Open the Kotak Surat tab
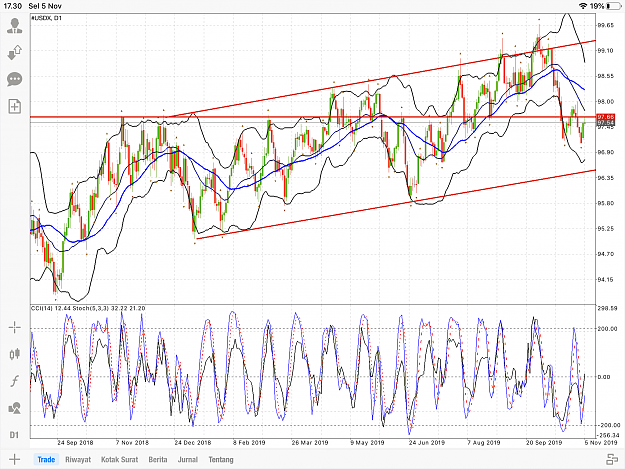 120,459
